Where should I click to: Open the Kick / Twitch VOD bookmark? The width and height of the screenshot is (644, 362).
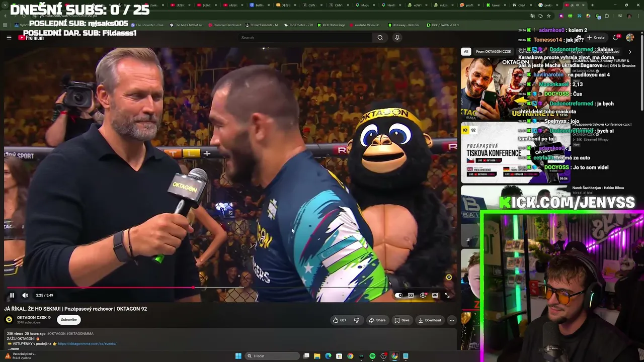[x=443, y=25]
